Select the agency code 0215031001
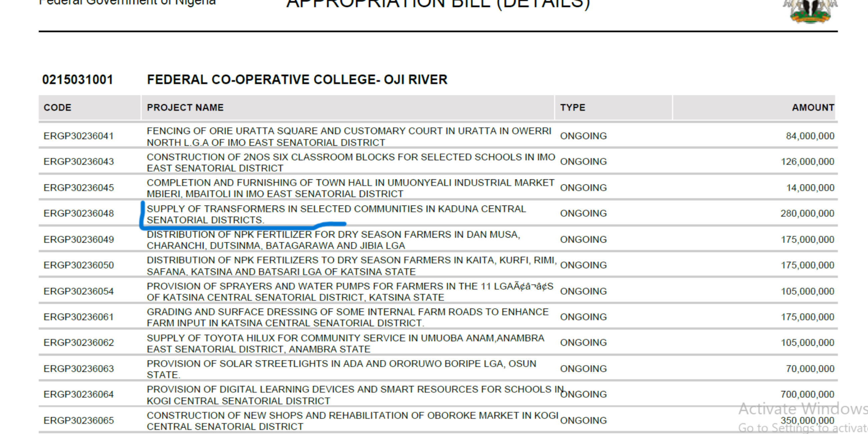Image resolution: width=868 pixels, height=434 pixels. click(x=77, y=79)
